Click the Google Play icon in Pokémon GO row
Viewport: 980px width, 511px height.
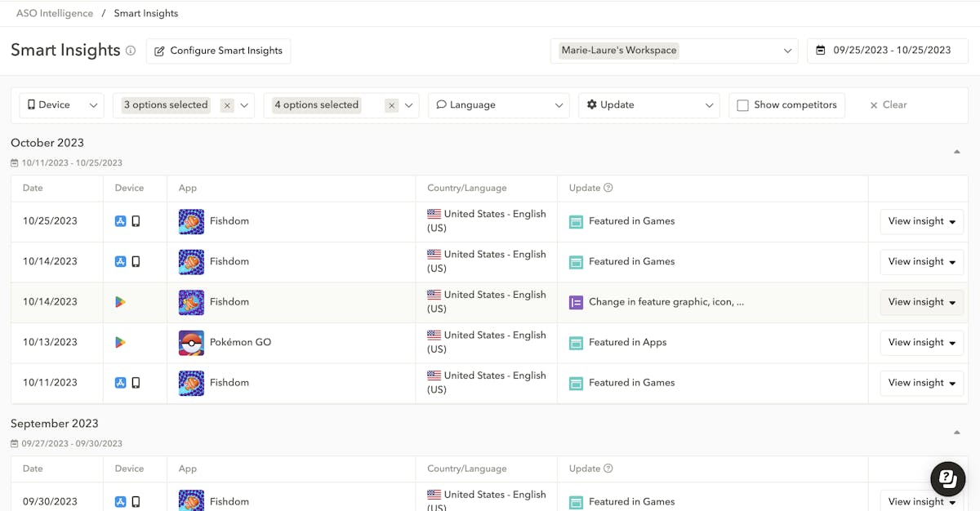[x=120, y=343]
